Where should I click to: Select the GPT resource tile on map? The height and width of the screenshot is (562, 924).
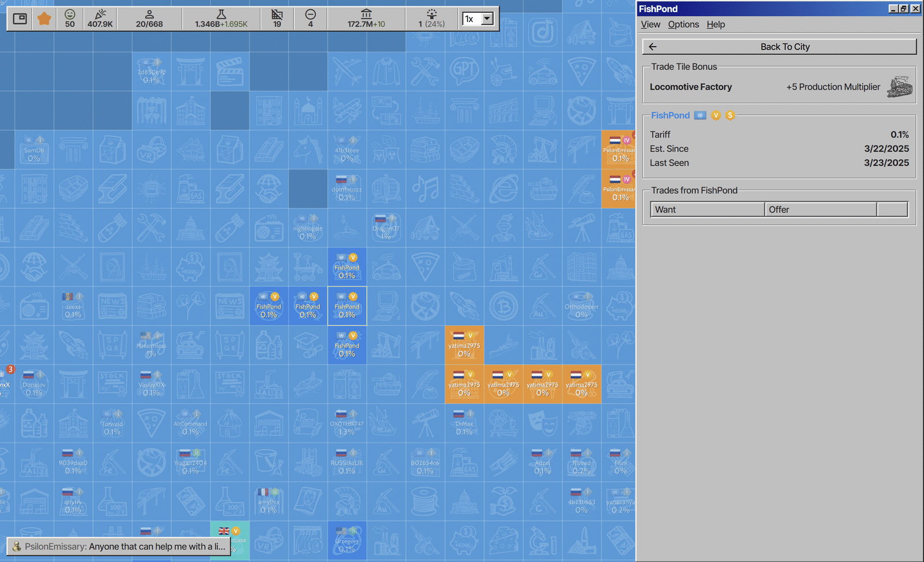tap(464, 72)
